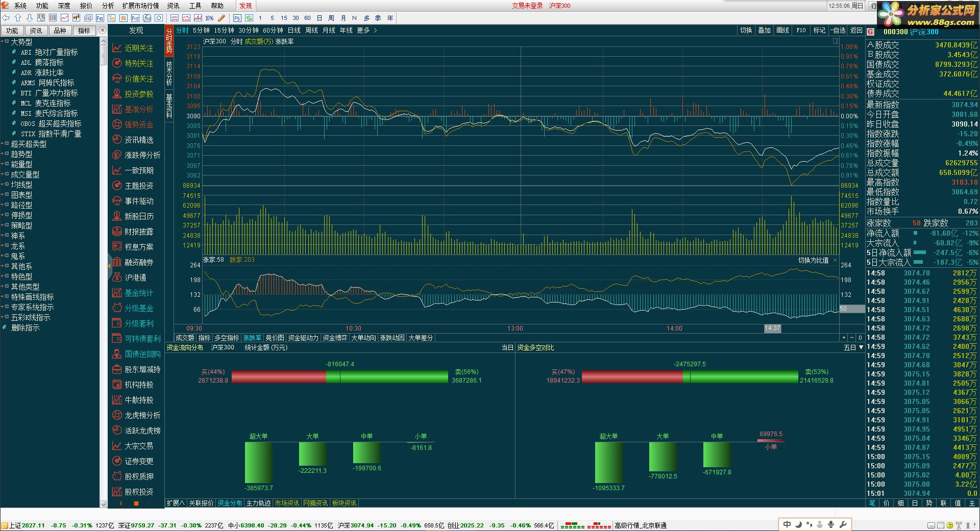The image size is (980, 531).
Task: Switch chart to 周线 period
Action: pos(311,31)
